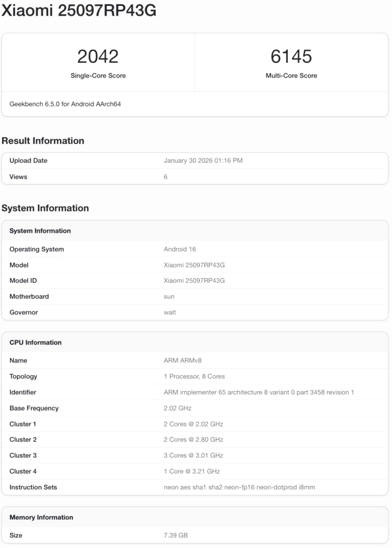Click the page title Xiaomi 25097RP43G
This screenshot has width=392, height=548.
coord(79,10)
